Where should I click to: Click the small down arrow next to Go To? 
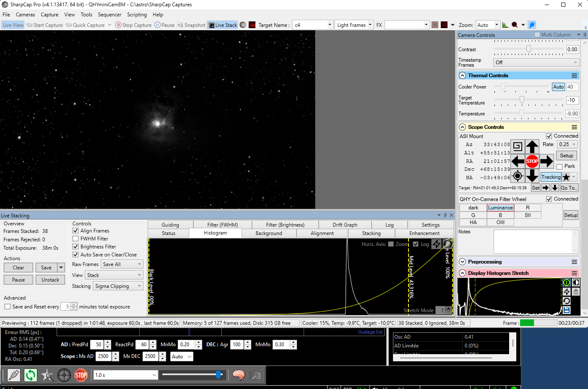tap(554, 188)
